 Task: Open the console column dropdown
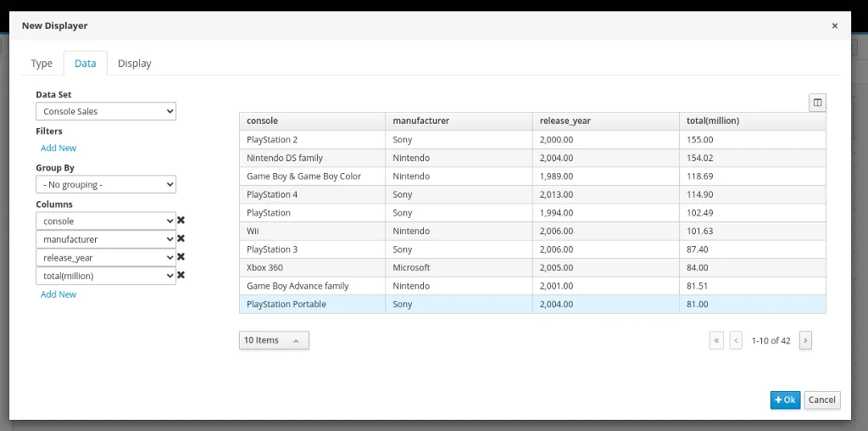tap(106, 221)
